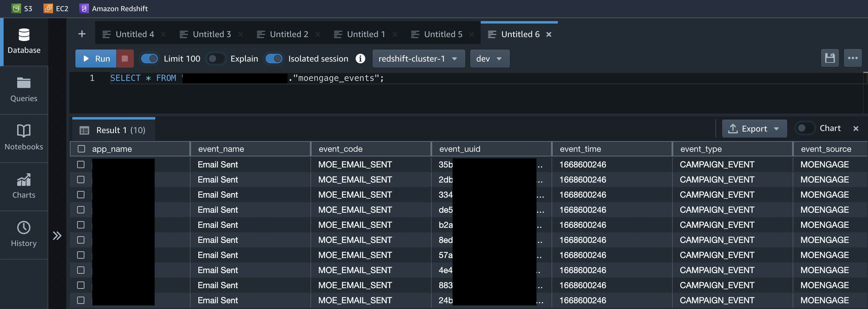
Task: Open Amazon Redshift from the bookmarks bar
Action: pos(113,8)
